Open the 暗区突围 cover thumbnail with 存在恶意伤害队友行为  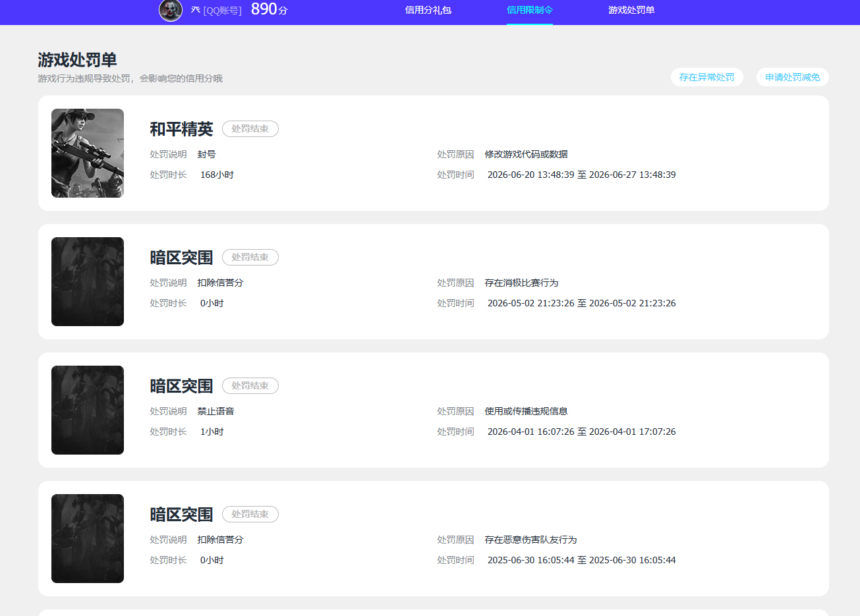(x=88, y=538)
